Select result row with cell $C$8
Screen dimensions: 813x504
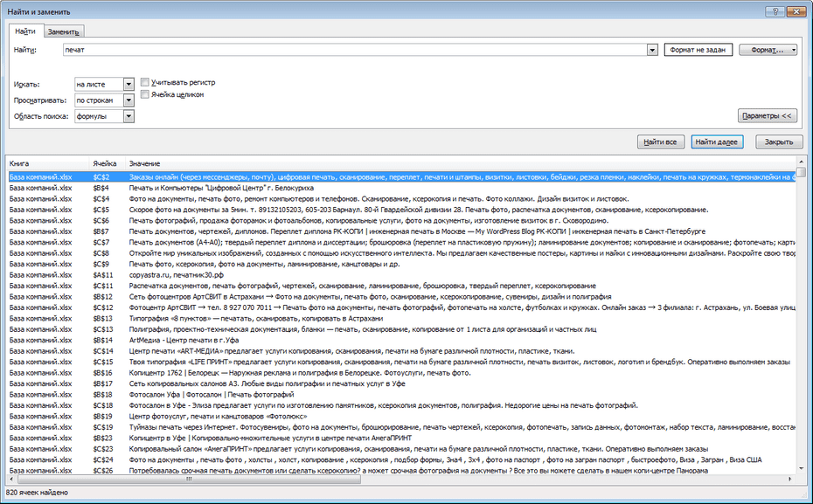[401, 253]
